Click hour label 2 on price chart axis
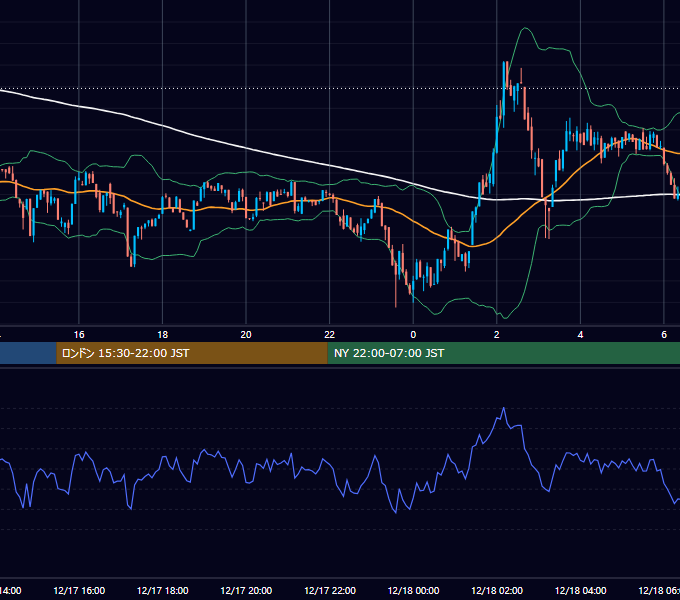The height and width of the screenshot is (600, 680). 497,335
